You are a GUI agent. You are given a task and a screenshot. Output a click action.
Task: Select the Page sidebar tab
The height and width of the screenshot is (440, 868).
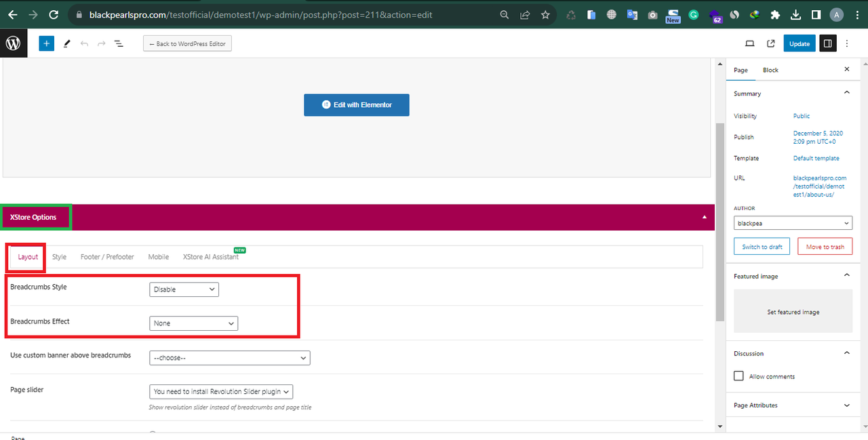click(741, 70)
